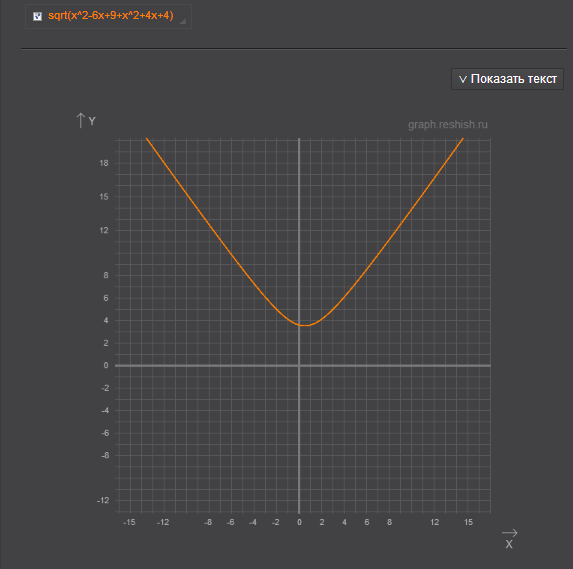Viewport: 573px width, 569px height.
Task: Open the graph.reshish.ru watermark link
Action: click(448, 125)
